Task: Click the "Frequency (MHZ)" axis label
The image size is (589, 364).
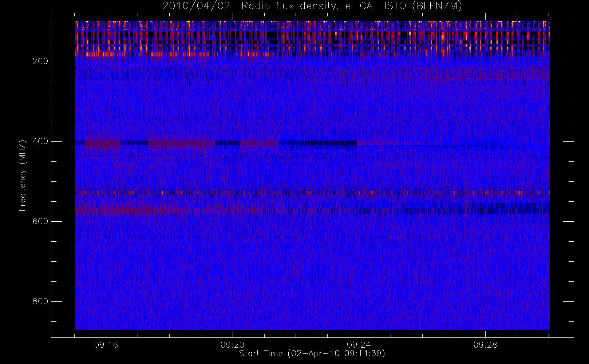Action: pos(23,175)
